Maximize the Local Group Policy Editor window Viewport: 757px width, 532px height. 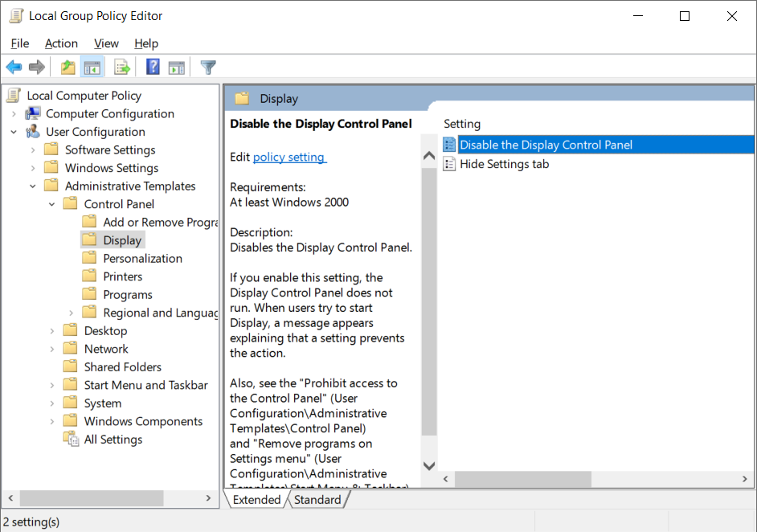[685, 16]
